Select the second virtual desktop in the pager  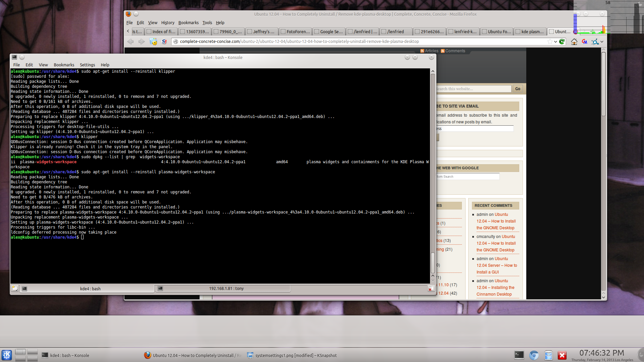[33, 352]
